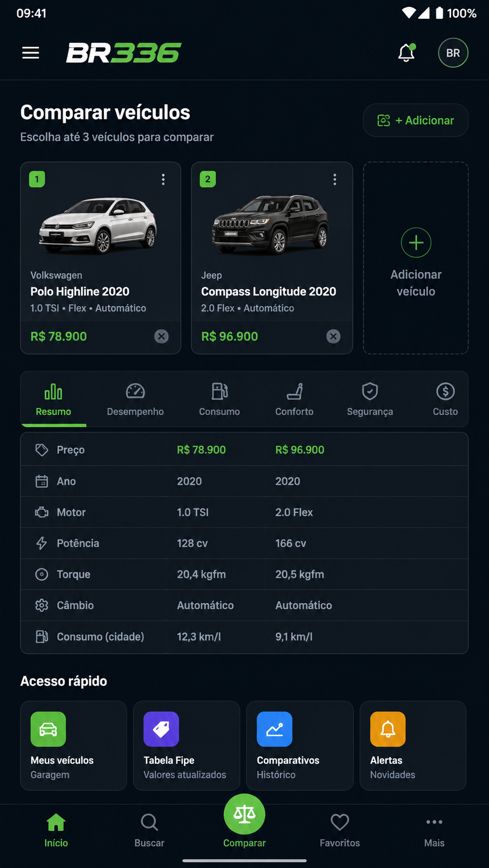
Task: Open options menu for Polo Highline card
Action: click(163, 180)
